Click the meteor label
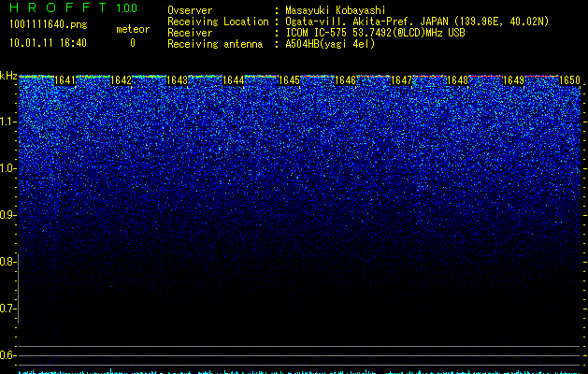Screen dimensions: 588x374 tap(133, 29)
